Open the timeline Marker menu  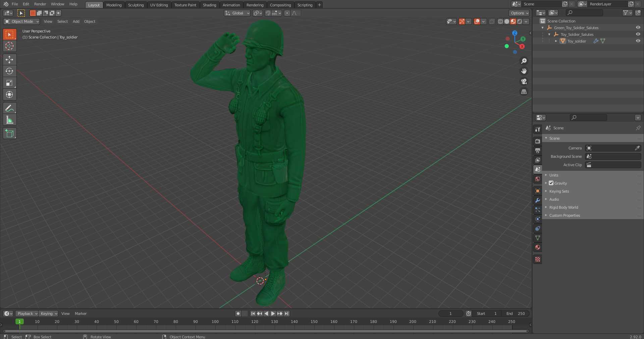(x=81, y=314)
